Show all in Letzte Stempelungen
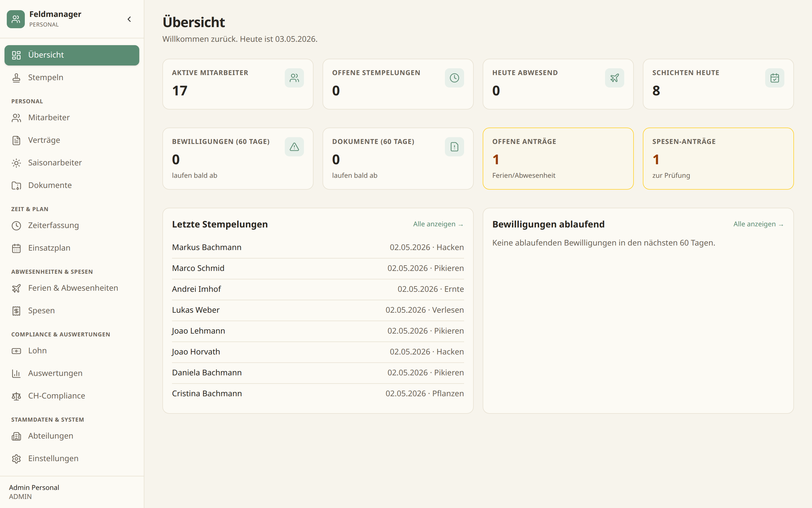The width and height of the screenshot is (812, 508). click(x=438, y=224)
